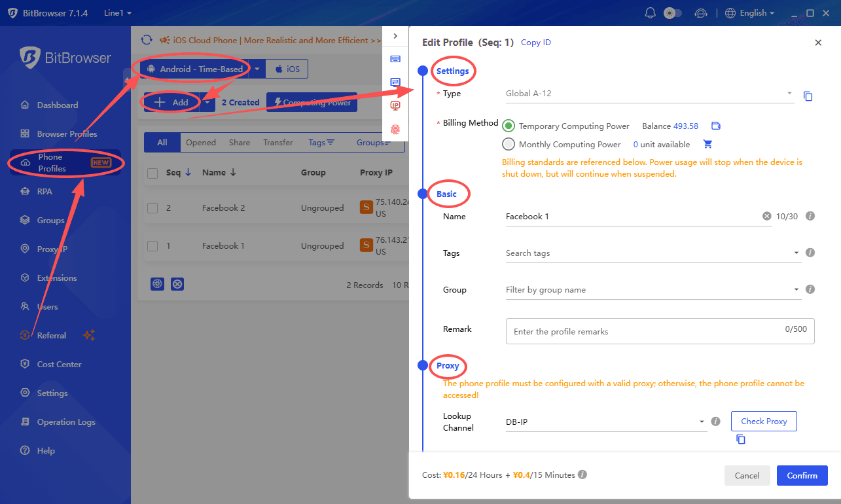Sort by the Name column arrow
The width and height of the screenshot is (841, 504).
232,173
